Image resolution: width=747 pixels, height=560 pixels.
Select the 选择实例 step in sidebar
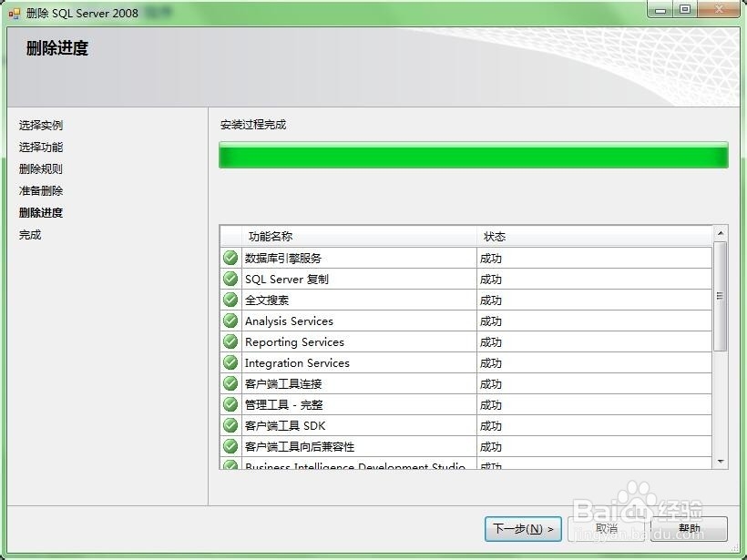click(42, 126)
